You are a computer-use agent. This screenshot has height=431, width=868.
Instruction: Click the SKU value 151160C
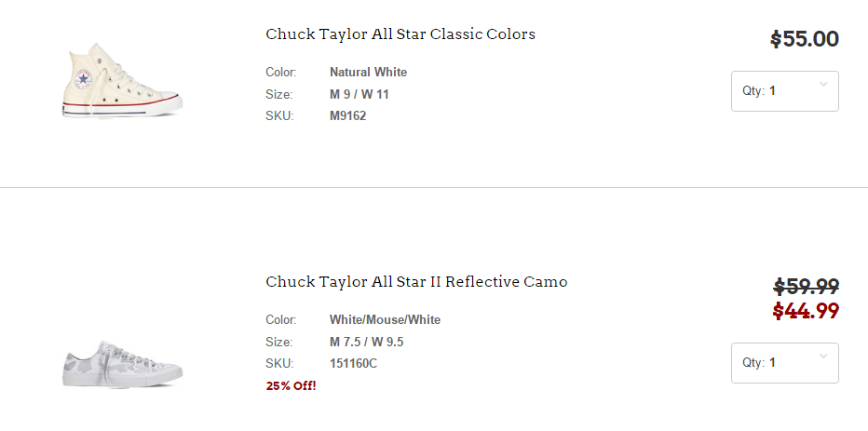pyautogui.click(x=354, y=363)
